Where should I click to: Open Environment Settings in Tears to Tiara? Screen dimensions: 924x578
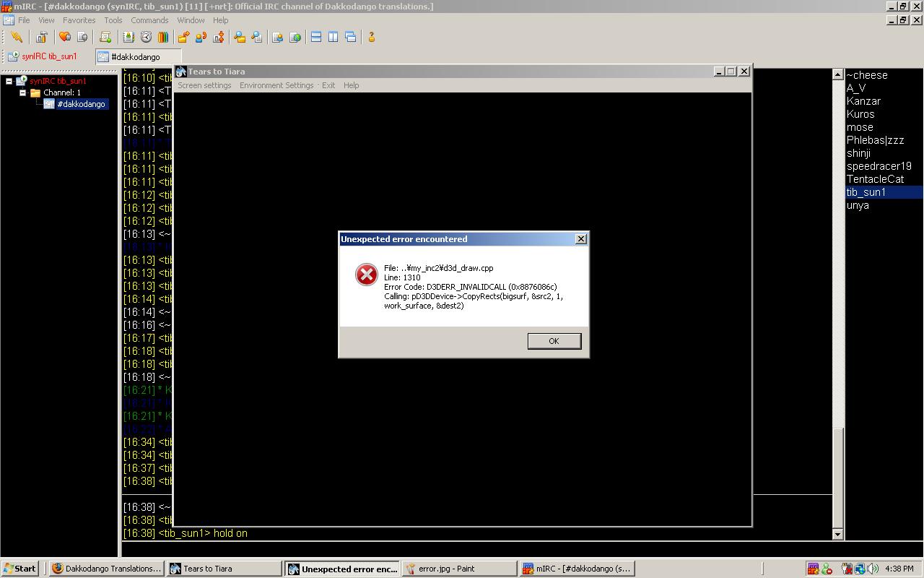pyautogui.click(x=276, y=85)
